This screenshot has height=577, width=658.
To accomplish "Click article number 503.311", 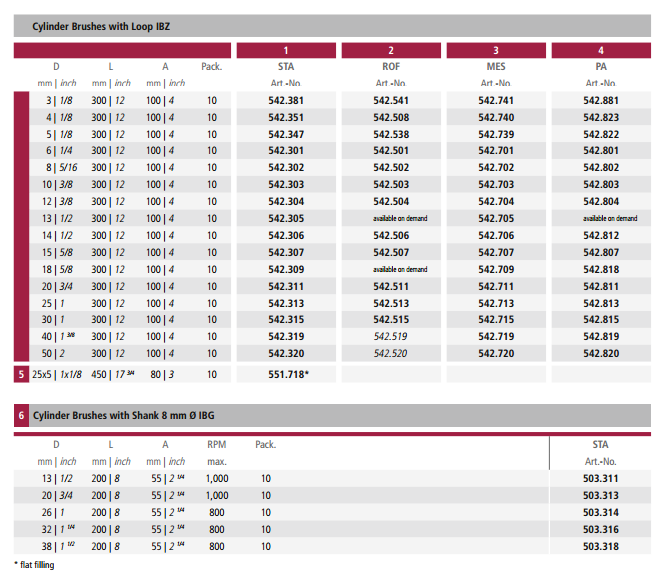I will [600, 479].
